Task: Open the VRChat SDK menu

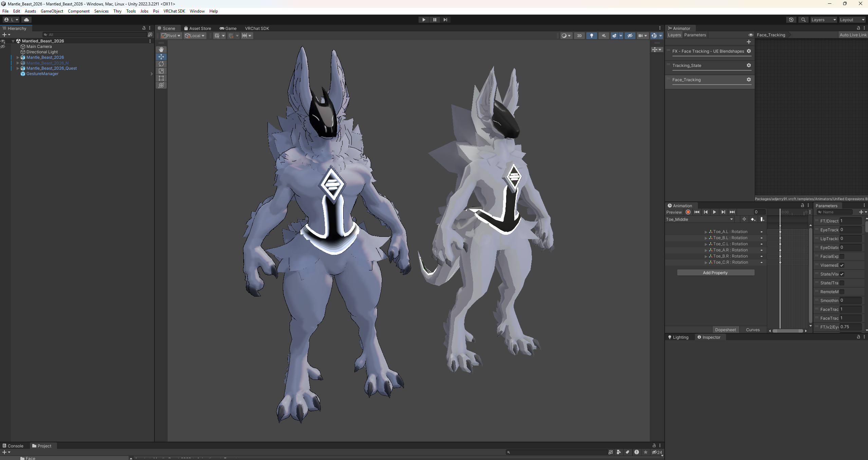Action: click(174, 11)
